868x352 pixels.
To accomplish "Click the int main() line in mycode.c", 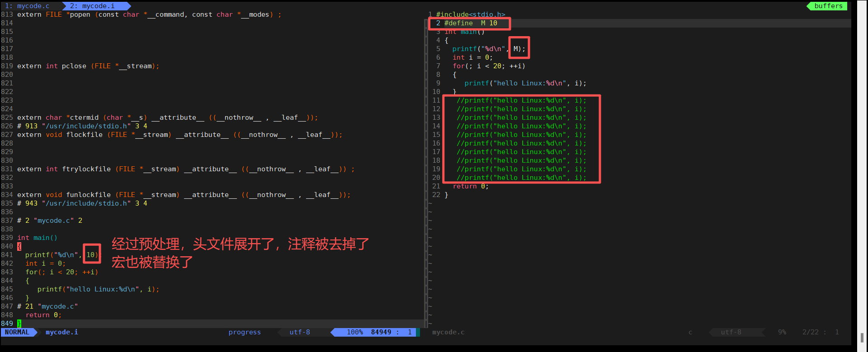I will click(465, 32).
